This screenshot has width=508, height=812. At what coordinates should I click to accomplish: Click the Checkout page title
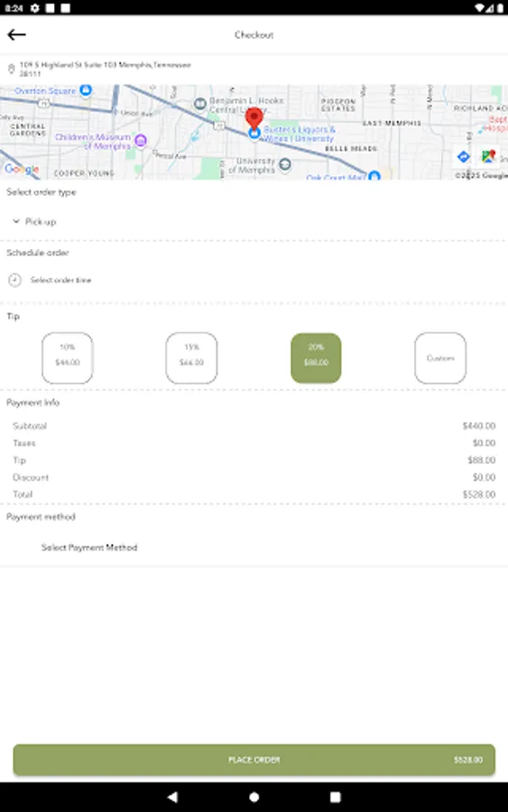click(x=254, y=34)
